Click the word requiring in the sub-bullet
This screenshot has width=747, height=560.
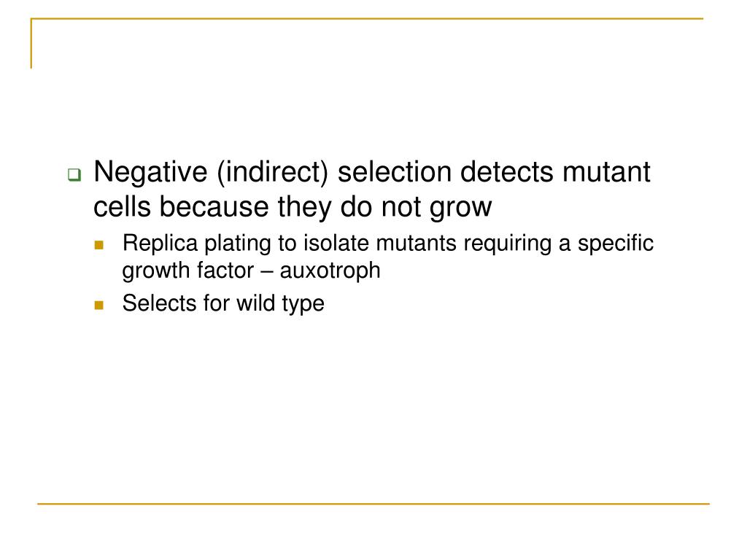point(508,244)
